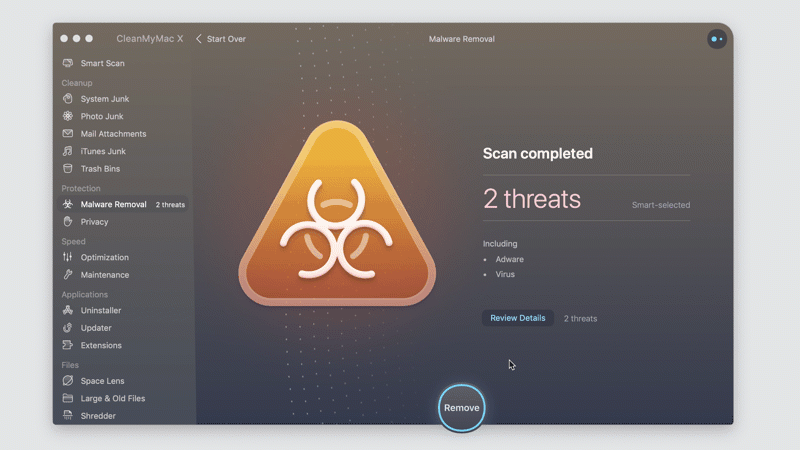
Task: Click the 'Including' label
Action: click(x=500, y=244)
